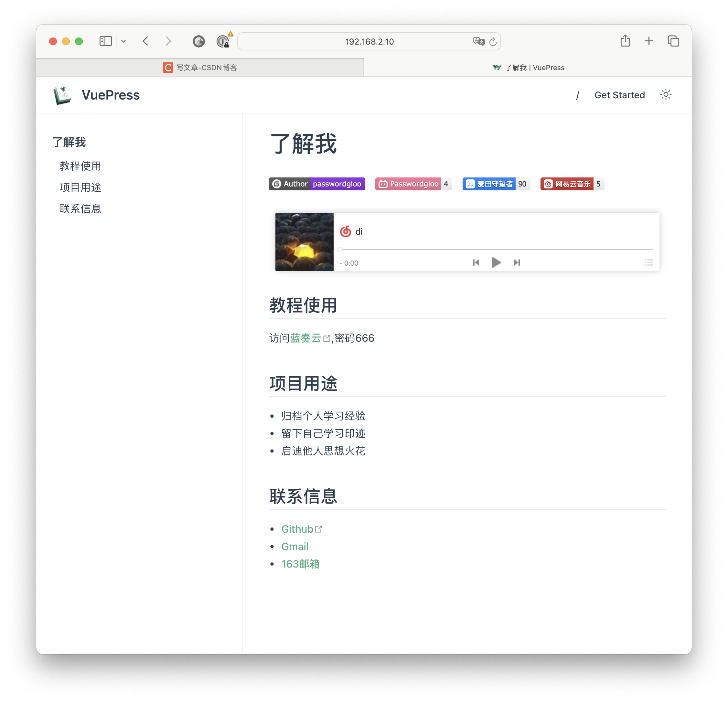This screenshot has height=702, width=728.
Task: Reload the current page
Action: [x=493, y=42]
